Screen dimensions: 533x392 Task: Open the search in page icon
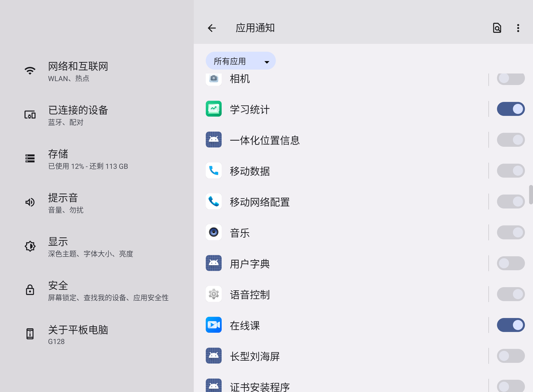click(497, 28)
